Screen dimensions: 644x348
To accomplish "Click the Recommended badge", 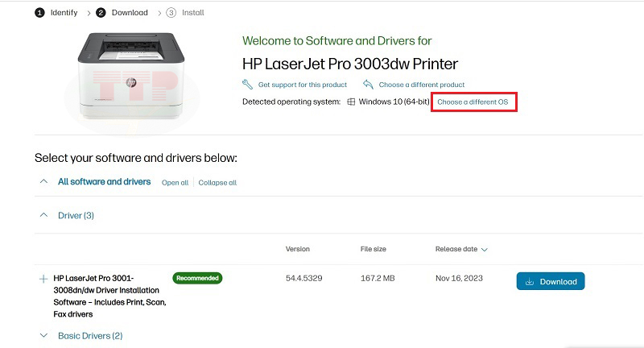I will point(197,278).
